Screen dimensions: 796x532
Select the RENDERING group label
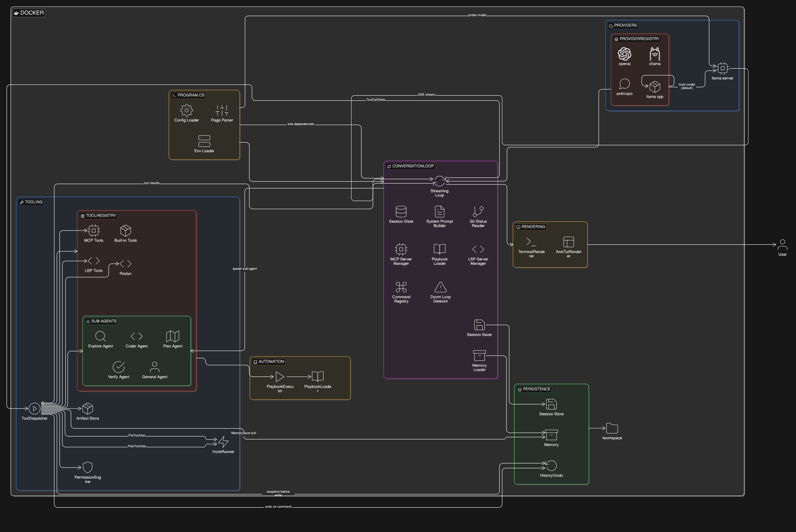pos(530,227)
